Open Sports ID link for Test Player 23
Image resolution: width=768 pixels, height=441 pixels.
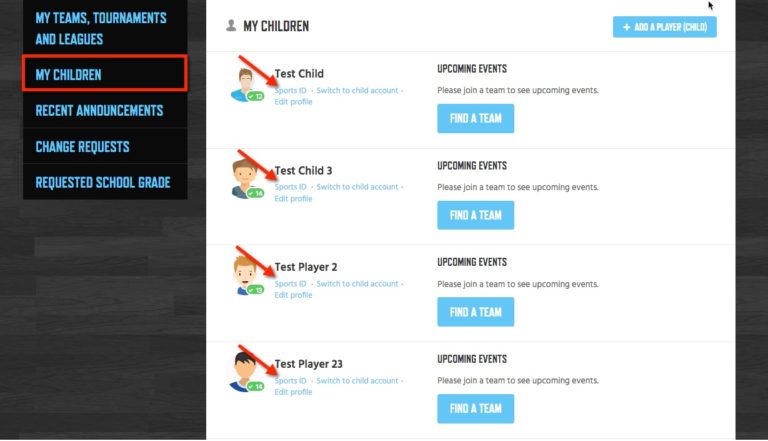[290, 381]
